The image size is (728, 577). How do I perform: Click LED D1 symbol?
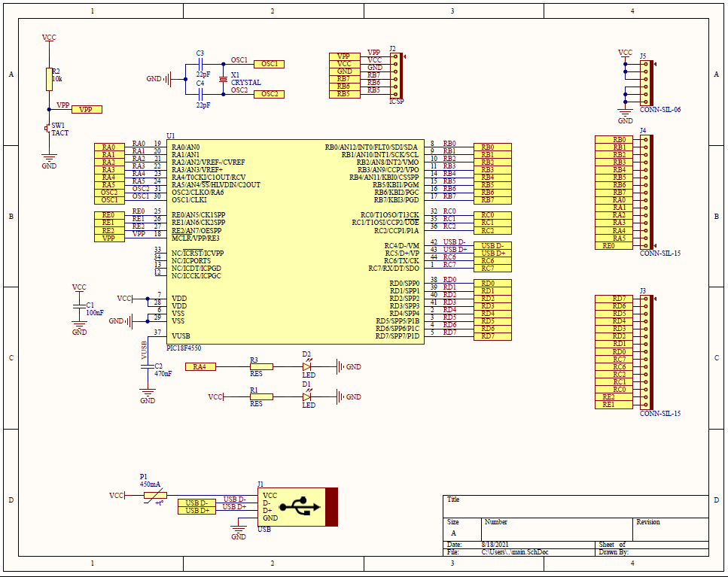click(307, 396)
